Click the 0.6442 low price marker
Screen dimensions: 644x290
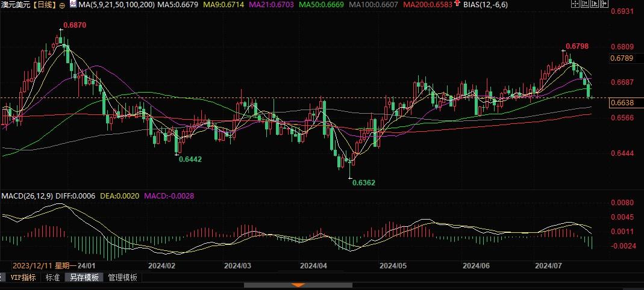click(x=190, y=159)
